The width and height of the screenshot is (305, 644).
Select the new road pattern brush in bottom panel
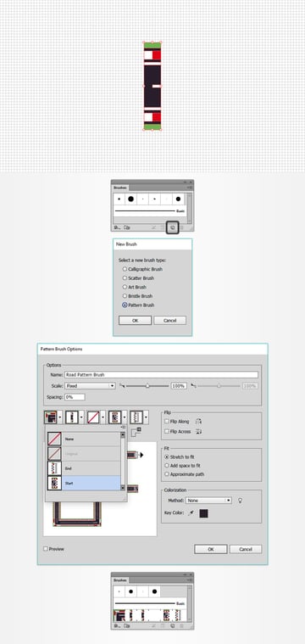150,615
